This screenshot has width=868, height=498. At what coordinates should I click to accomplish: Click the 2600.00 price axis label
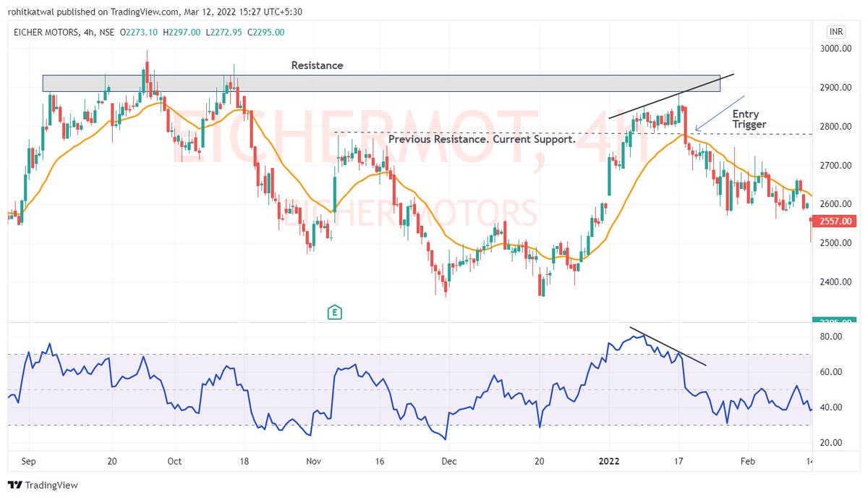(x=837, y=205)
